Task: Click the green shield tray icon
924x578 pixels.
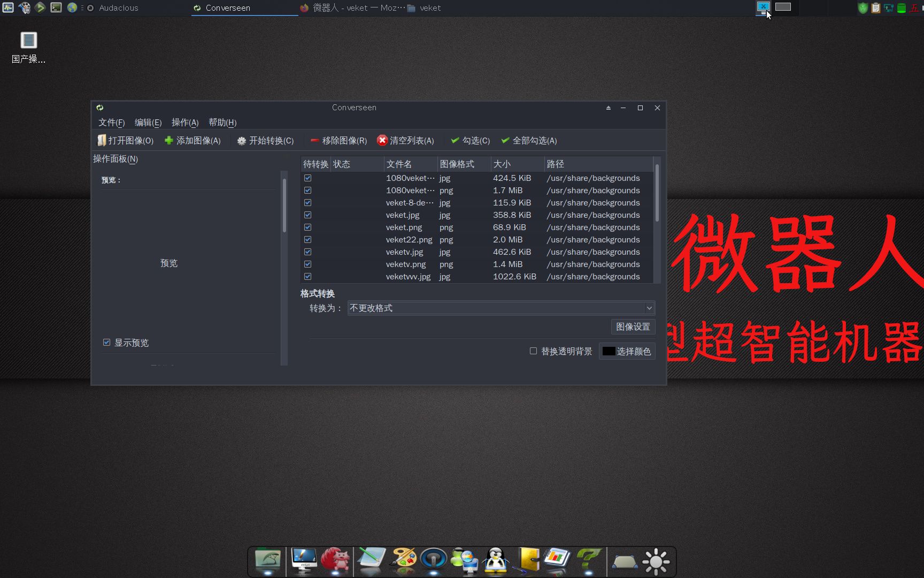Action: (863, 8)
